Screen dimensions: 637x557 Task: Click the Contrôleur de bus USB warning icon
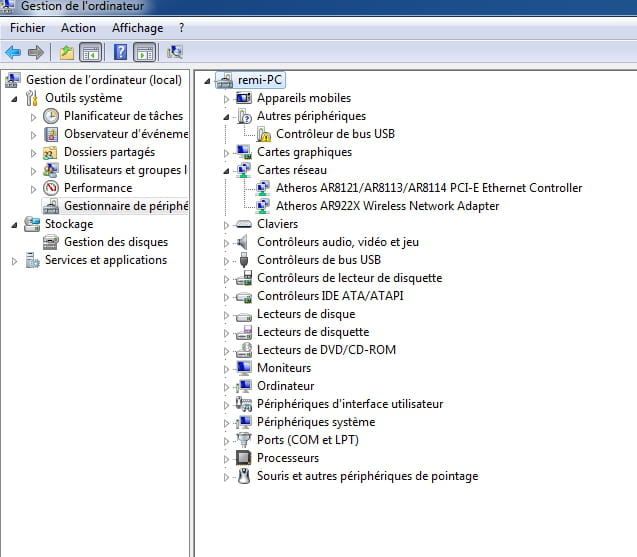tap(264, 134)
